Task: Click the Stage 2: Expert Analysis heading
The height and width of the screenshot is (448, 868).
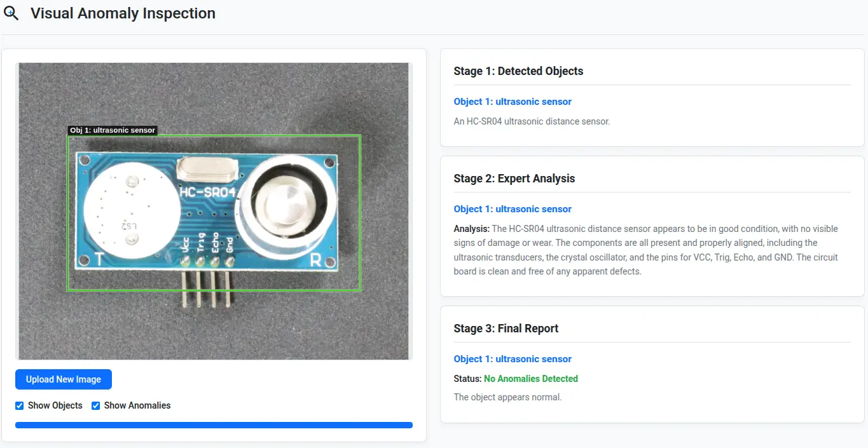Action: [x=514, y=179]
